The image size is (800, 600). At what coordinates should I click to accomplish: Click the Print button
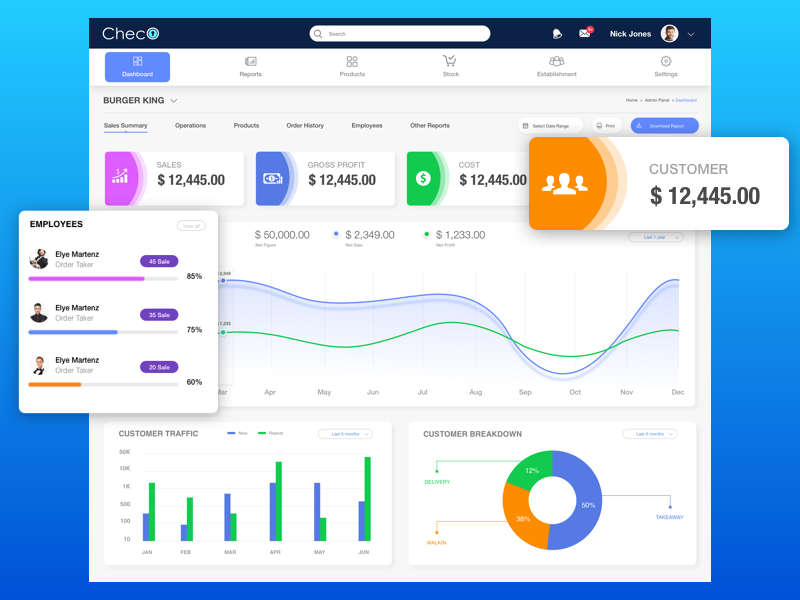[x=607, y=126]
